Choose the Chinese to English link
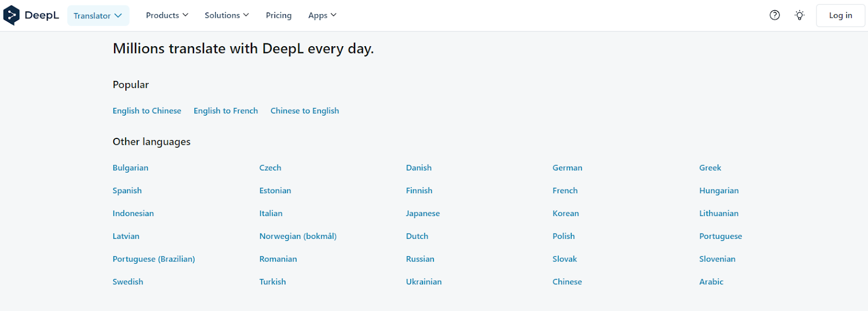 click(305, 111)
